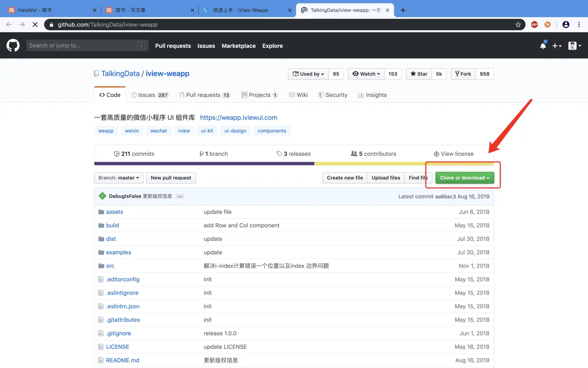Open the Pull requests 13 tab
This screenshot has width=588, height=368.
[205, 95]
